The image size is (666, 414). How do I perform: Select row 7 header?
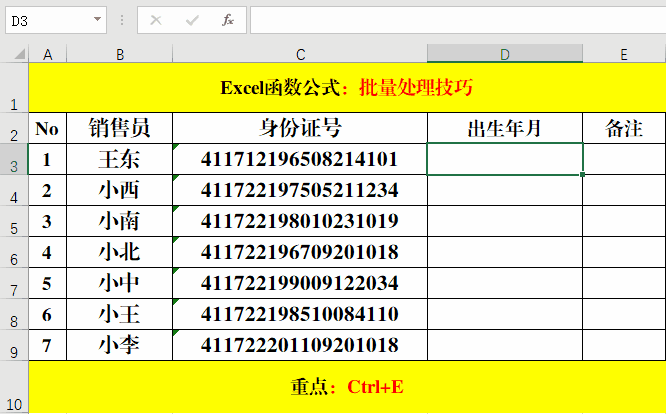click(x=14, y=283)
